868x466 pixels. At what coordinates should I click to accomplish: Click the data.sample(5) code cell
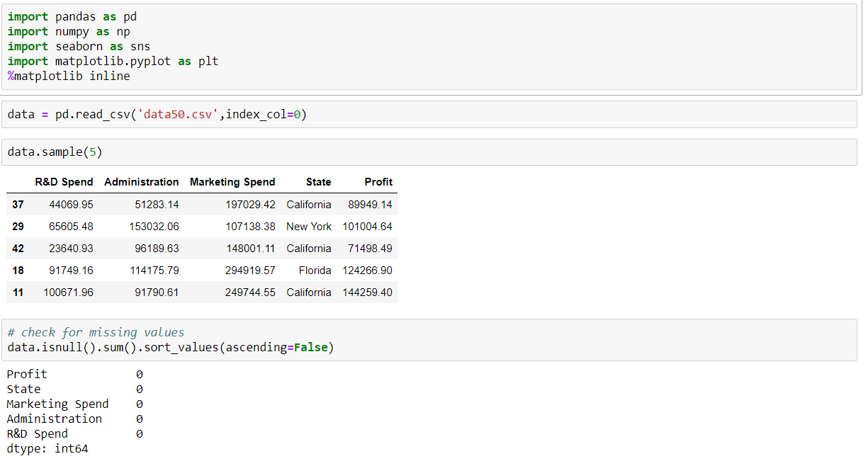pyautogui.click(x=429, y=152)
